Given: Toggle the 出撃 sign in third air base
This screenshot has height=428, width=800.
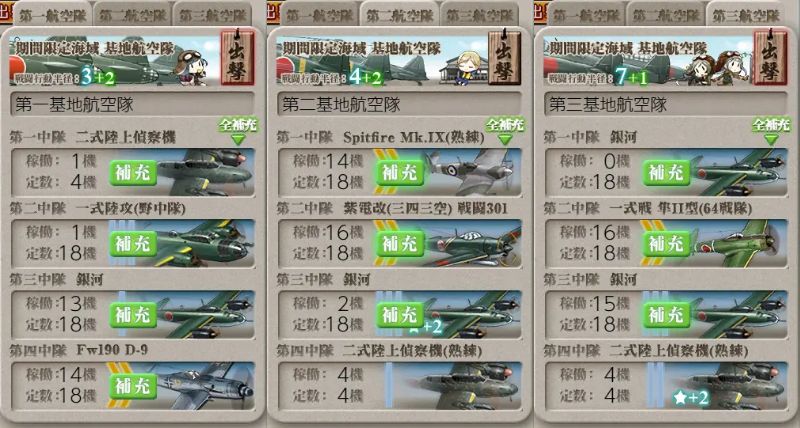Looking at the screenshot, I should point(770,58).
